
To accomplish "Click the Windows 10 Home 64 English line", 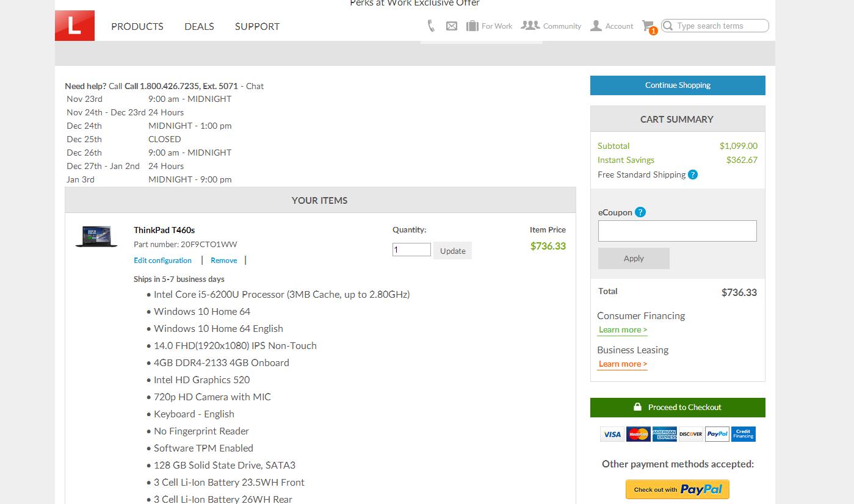I will point(219,328).
